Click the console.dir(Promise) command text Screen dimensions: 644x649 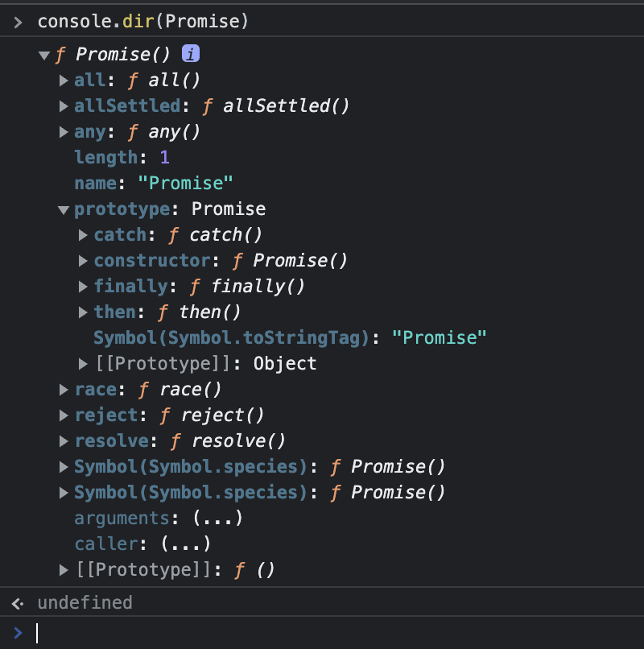[x=143, y=21]
